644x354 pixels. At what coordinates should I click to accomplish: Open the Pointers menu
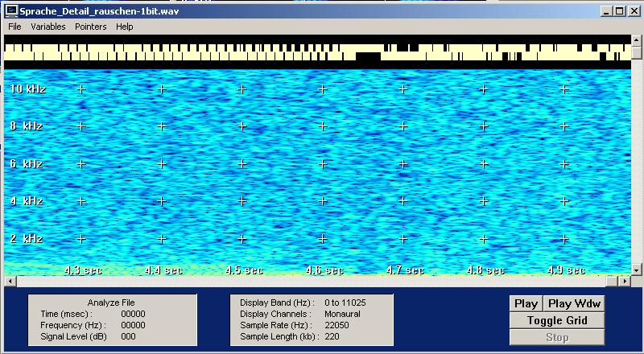tap(91, 27)
